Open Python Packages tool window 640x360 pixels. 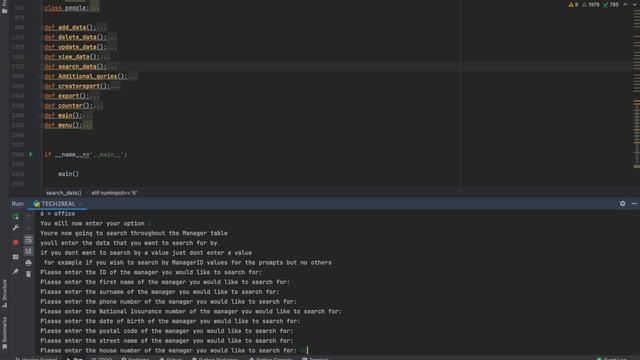click(215, 358)
